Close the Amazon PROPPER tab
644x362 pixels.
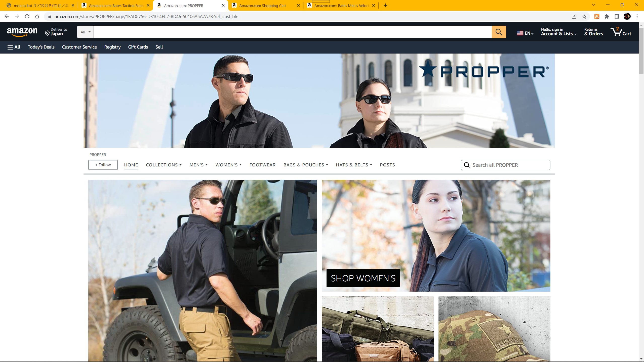click(x=223, y=5)
